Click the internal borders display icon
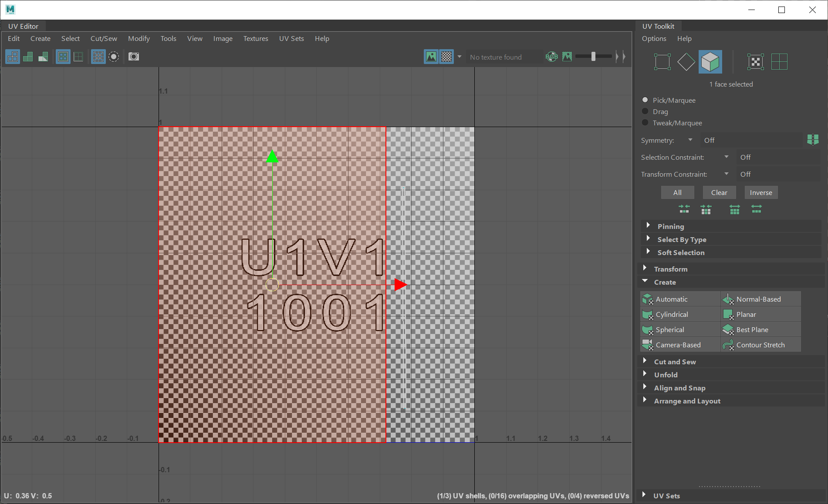 point(78,57)
